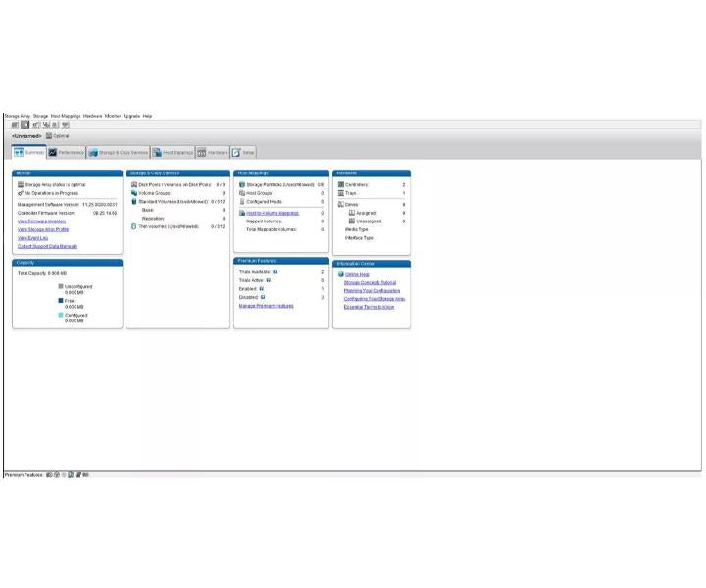Viewport: 706px width, 588px height.
Task: Go to the Setup tab
Action: click(243, 152)
